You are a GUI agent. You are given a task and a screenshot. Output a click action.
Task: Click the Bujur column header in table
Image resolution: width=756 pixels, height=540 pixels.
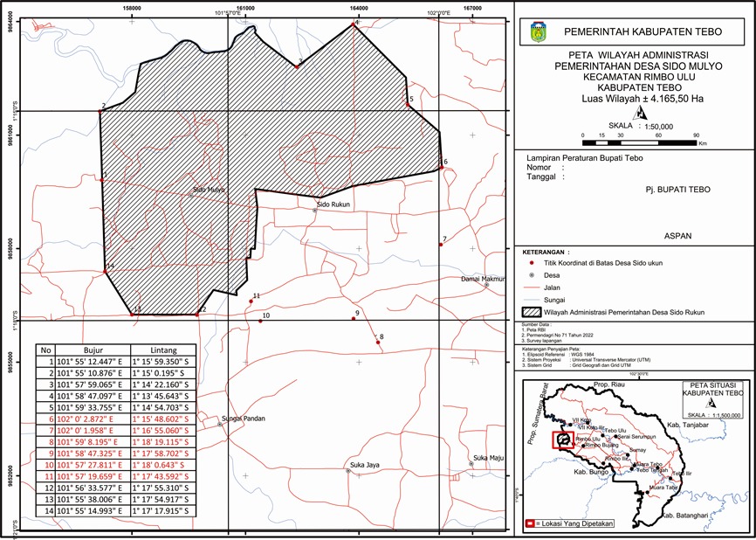pos(93,350)
